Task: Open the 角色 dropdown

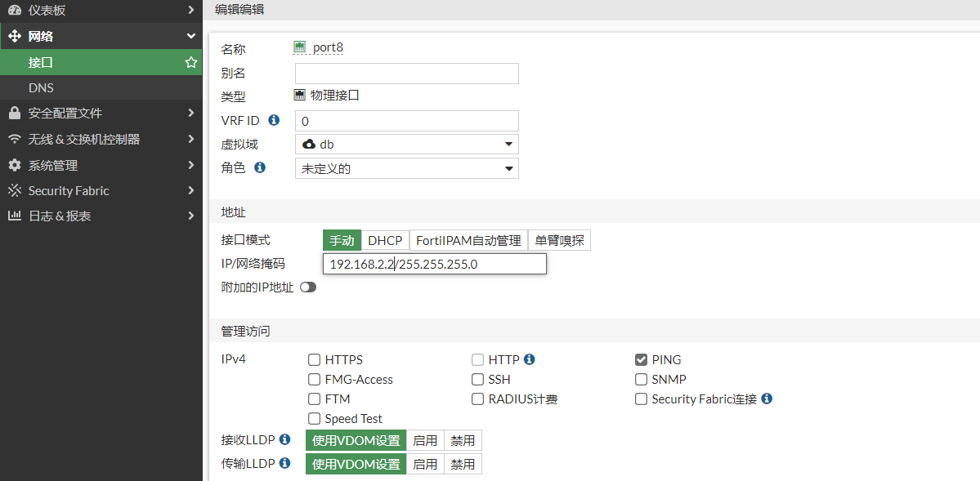Action: pos(406,168)
